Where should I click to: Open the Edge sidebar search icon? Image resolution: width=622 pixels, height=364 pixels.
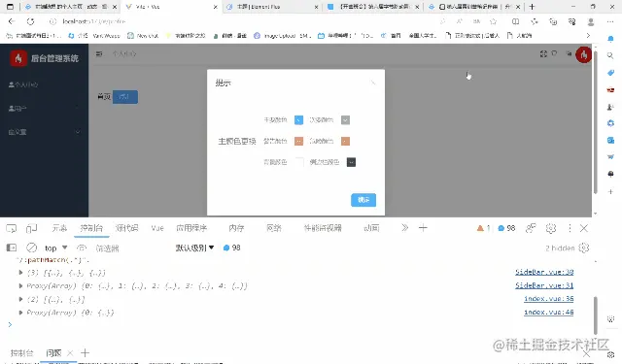(x=610, y=56)
